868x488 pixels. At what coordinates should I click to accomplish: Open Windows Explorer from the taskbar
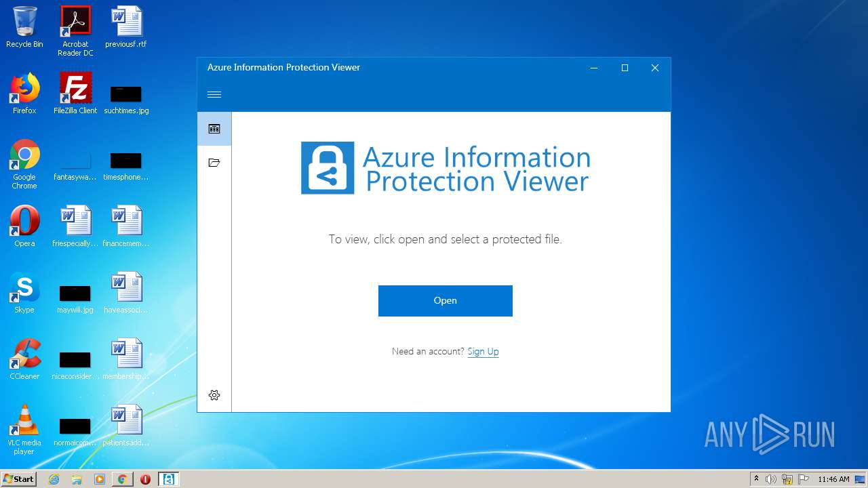click(x=77, y=479)
